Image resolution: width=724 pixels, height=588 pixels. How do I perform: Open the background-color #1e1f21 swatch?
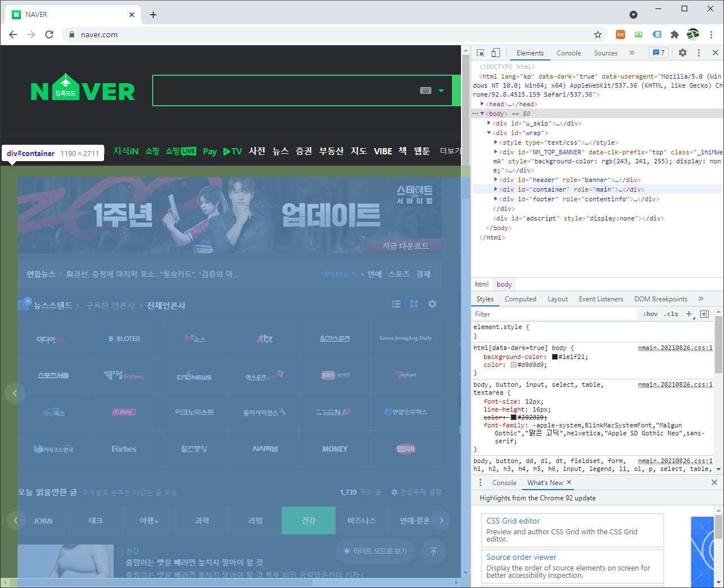[x=555, y=357]
